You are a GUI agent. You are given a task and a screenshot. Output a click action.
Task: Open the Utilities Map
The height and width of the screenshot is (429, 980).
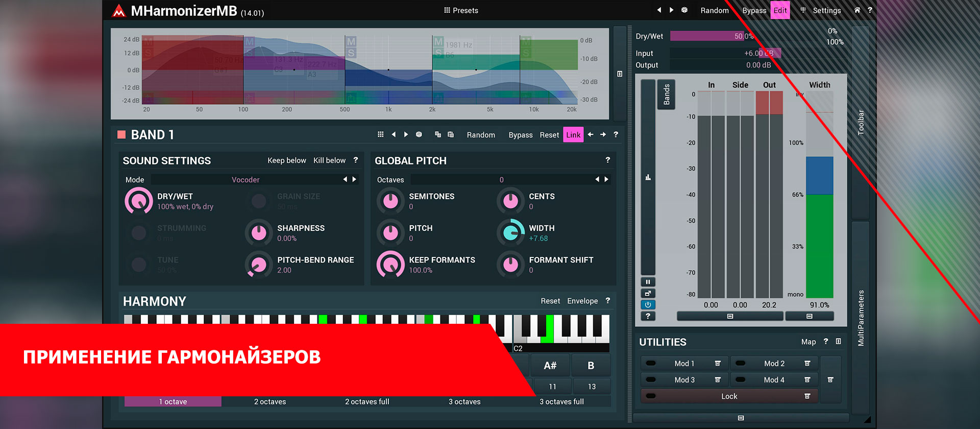pyautogui.click(x=808, y=342)
